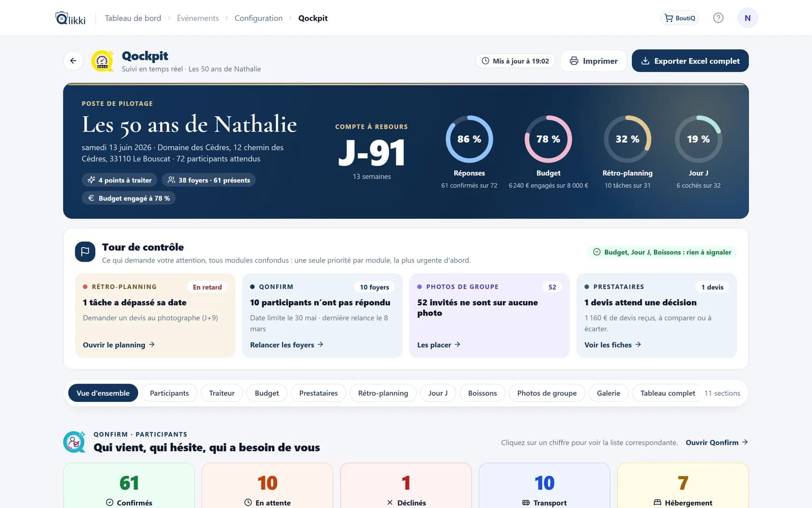Open the help question mark icon

718,18
